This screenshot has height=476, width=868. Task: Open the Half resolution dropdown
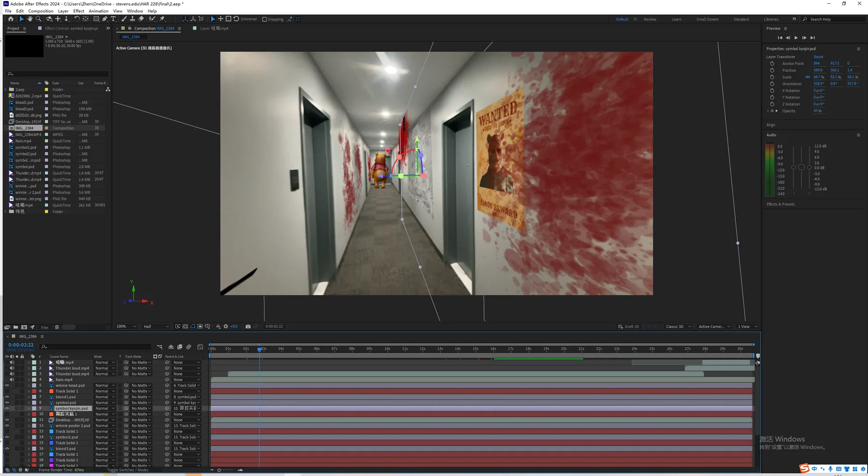pos(156,326)
